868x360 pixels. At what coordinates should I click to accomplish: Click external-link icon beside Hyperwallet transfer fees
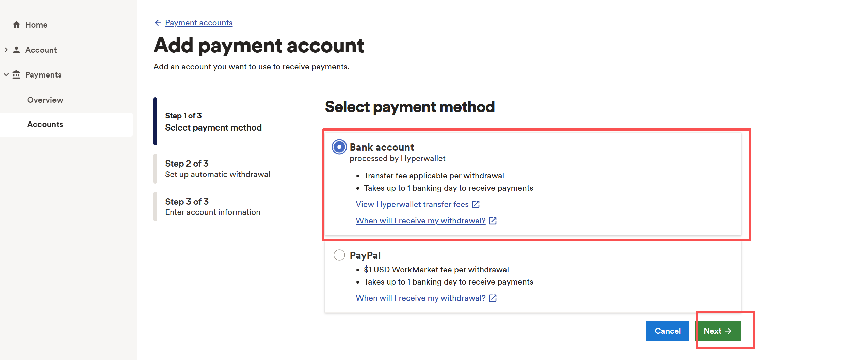tap(476, 204)
